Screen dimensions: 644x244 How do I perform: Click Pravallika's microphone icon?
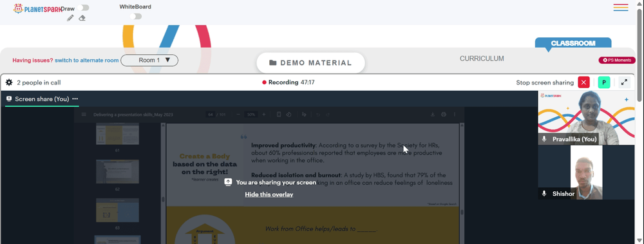544,139
